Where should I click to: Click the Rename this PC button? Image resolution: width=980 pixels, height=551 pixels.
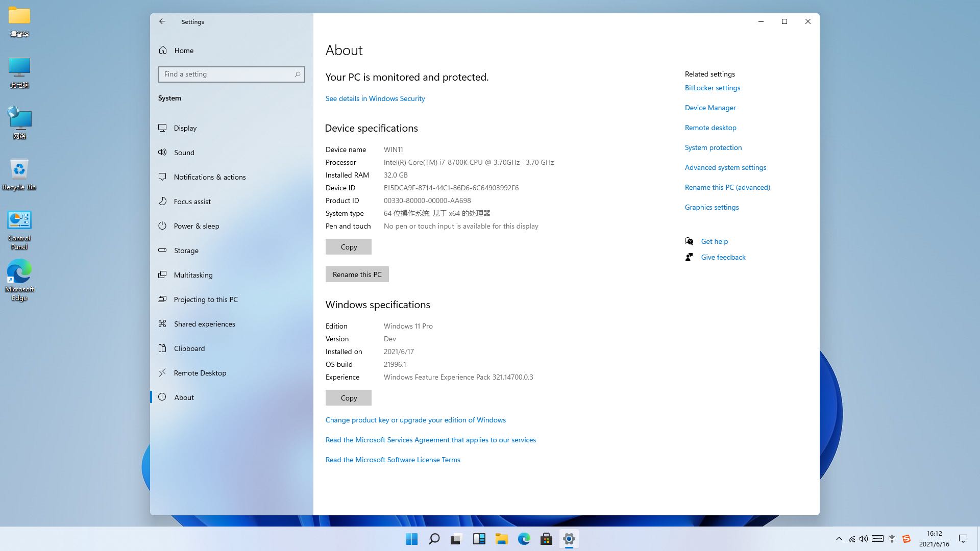click(357, 274)
